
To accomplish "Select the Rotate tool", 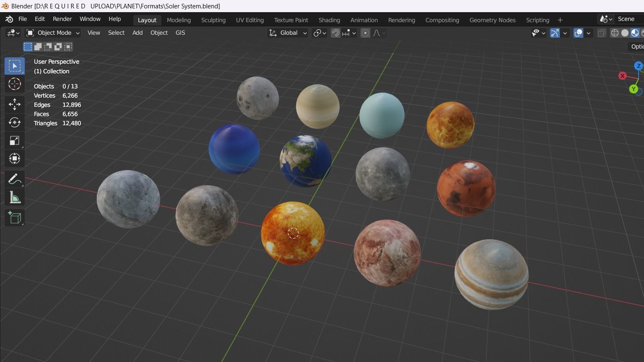I will click(15, 122).
